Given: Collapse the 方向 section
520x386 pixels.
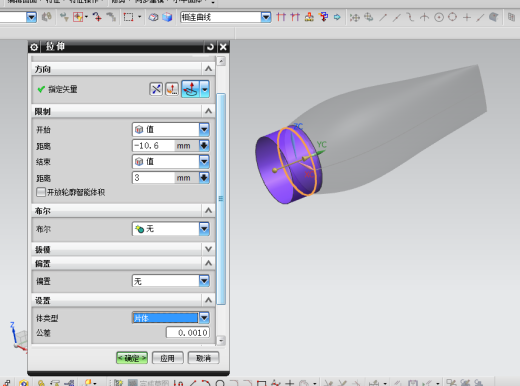Looking at the screenshot, I should (x=208, y=69).
